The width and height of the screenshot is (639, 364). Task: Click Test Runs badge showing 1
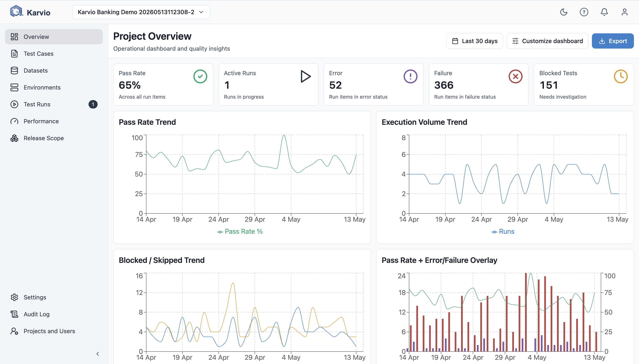[93, 104]
